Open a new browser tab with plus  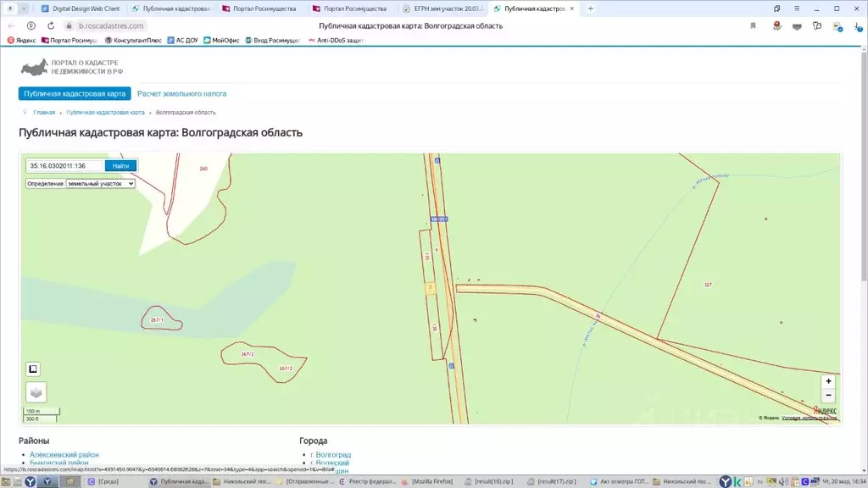click(590, 8)
